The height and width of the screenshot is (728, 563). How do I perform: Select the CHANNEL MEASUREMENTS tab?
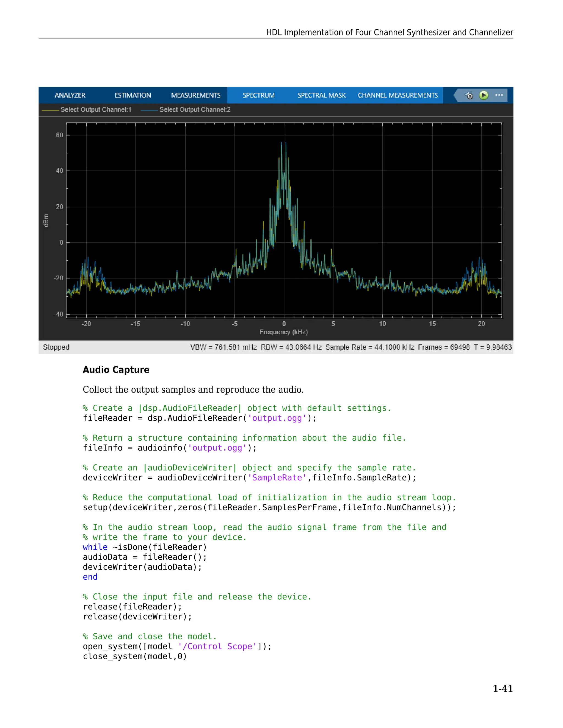[x=398, y=95]
